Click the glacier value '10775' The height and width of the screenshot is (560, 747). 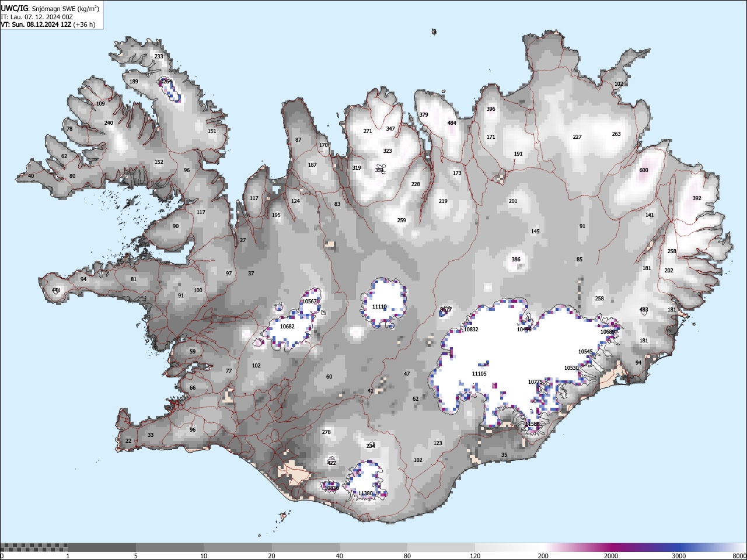click(535, 382)
